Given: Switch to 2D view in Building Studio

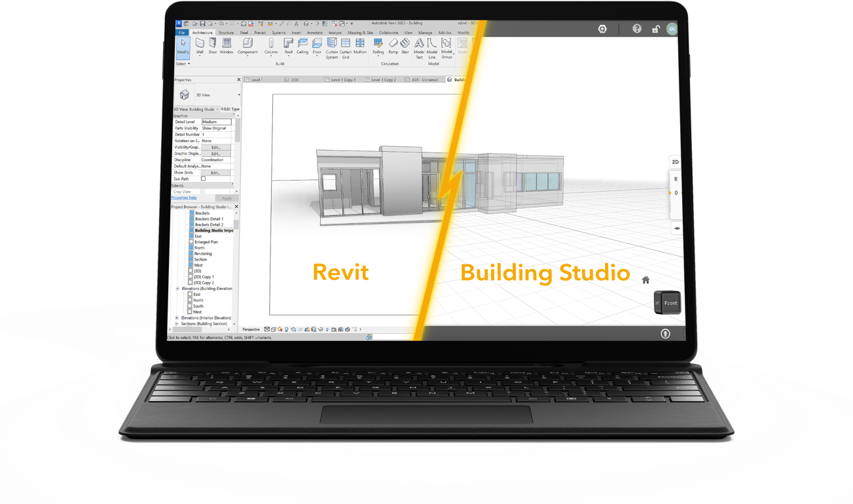Looking at the screenshot, I should click(675, 162).
